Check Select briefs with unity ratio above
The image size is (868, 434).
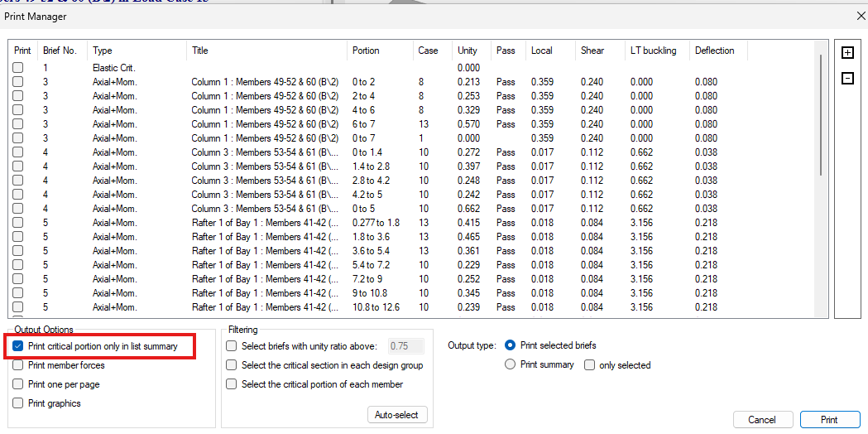click(232, 346)
